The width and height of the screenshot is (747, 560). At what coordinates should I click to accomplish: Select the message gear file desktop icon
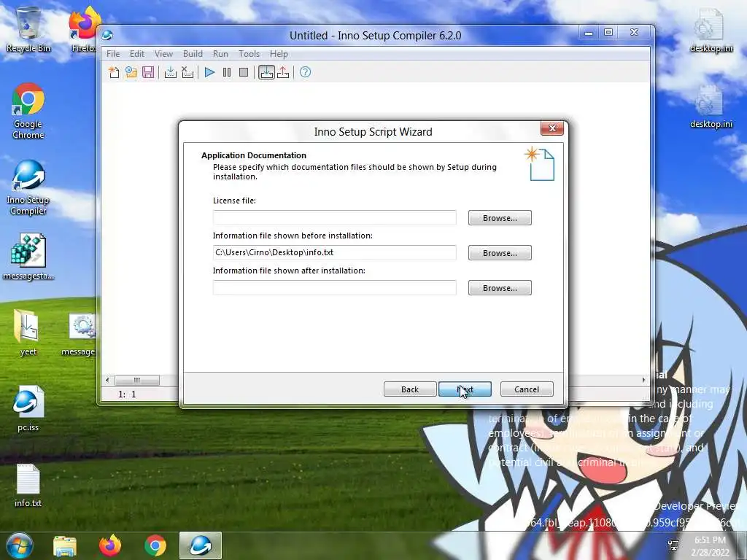pyautogui.click(x=79, y=334)
